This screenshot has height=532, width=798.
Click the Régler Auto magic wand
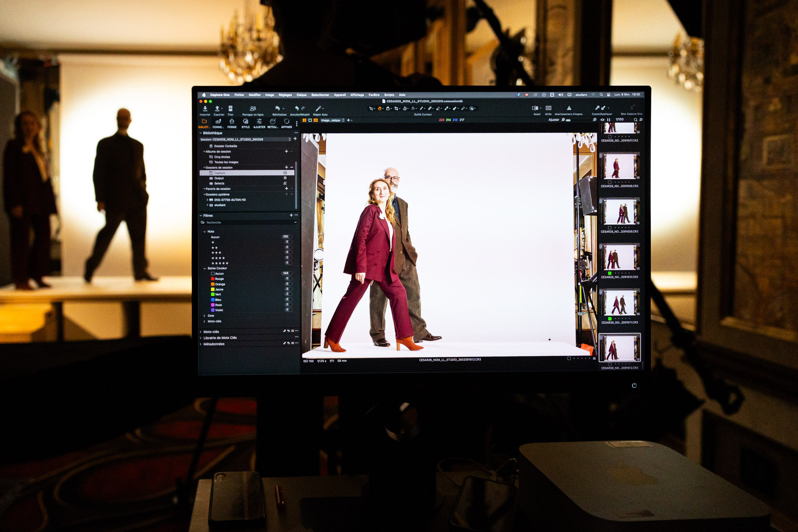coord(318,109)
